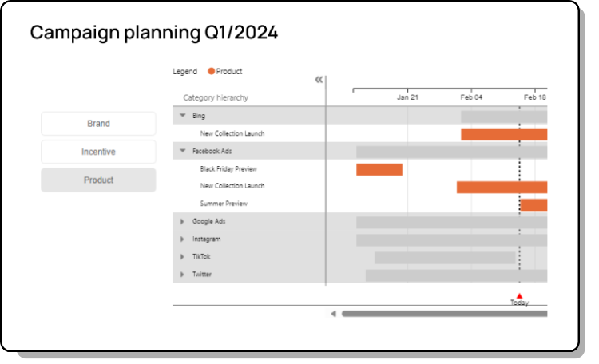
Task: Click the Bing New Collection Launch bar
Action: (x=503, y=134)
